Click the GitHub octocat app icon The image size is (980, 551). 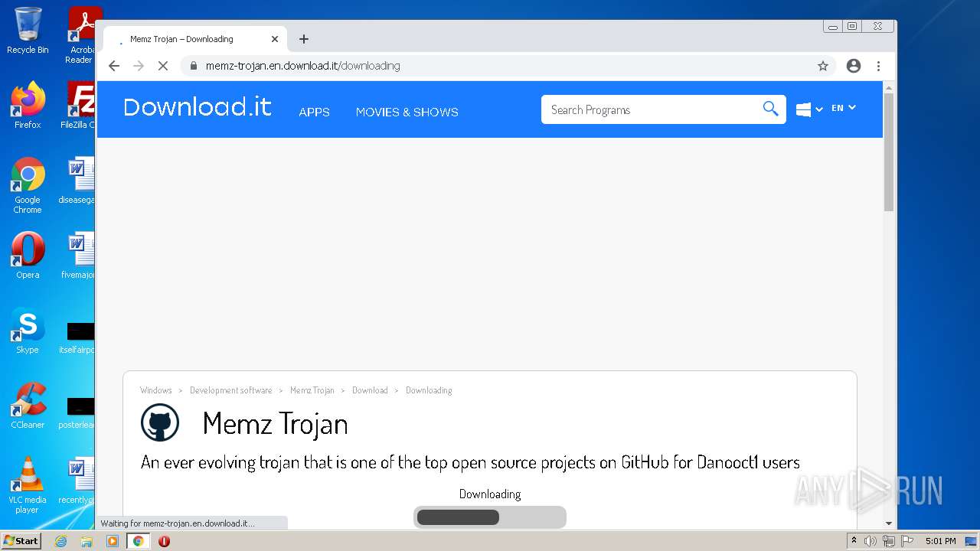coord(160,422)
